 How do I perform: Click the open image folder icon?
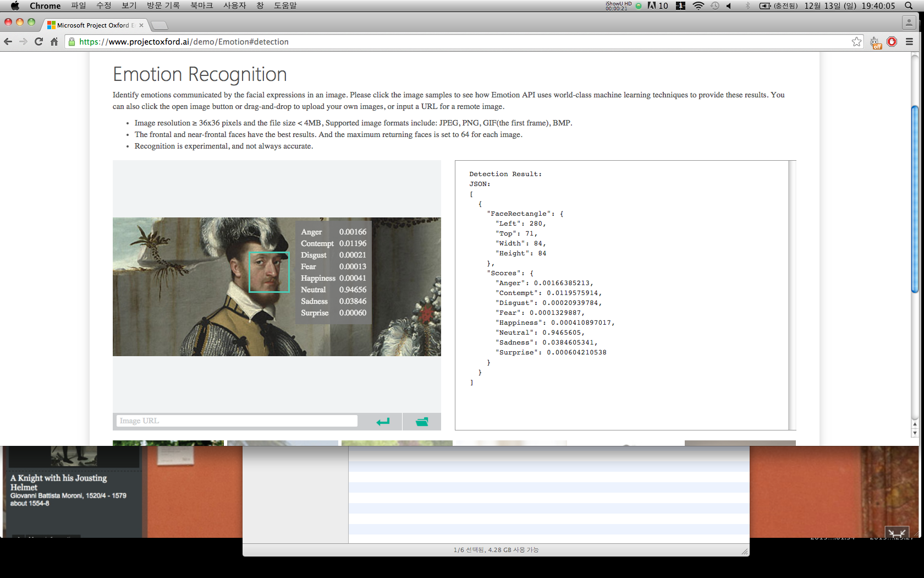422,422
